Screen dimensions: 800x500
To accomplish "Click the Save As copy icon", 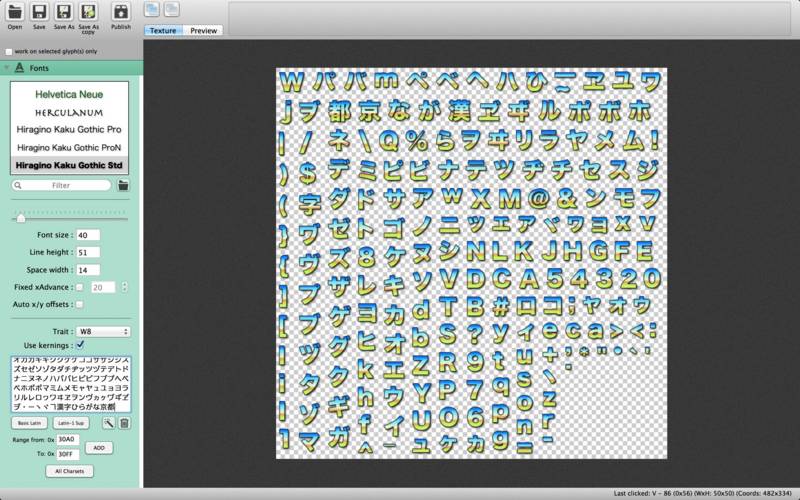I will [89, 12].
